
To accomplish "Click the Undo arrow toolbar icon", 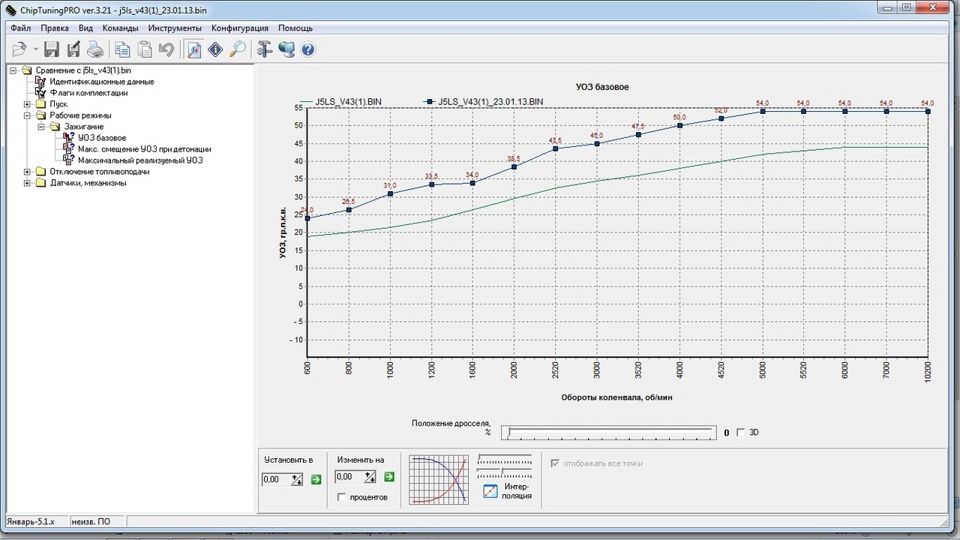I will [x=167, y=49].
